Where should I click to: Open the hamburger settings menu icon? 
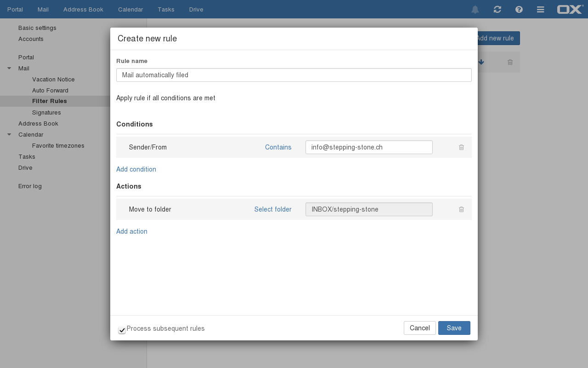(541, 10)
